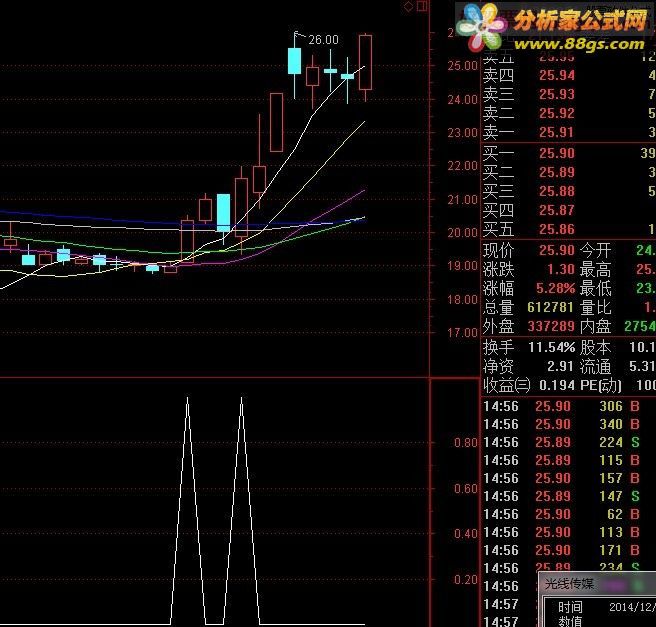Click the 总量 total volume 612781

click(x=550, y=307)
